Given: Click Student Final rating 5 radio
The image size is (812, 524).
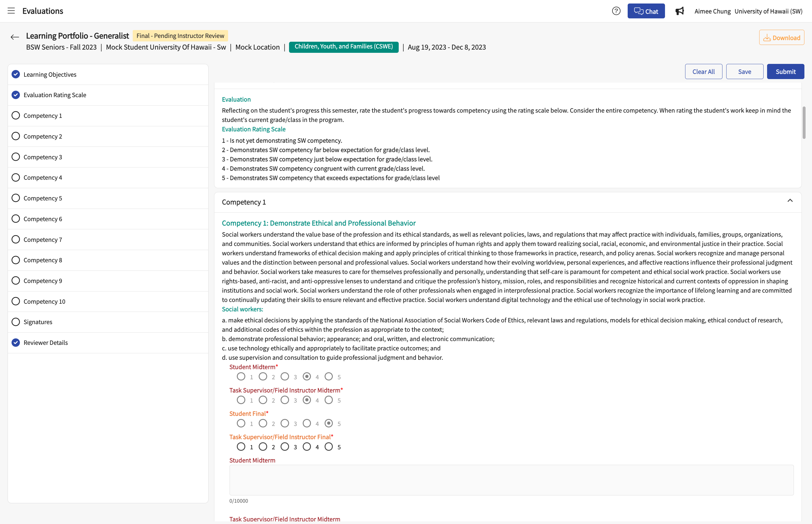Looking at the screenshot, I should [329, 423].
